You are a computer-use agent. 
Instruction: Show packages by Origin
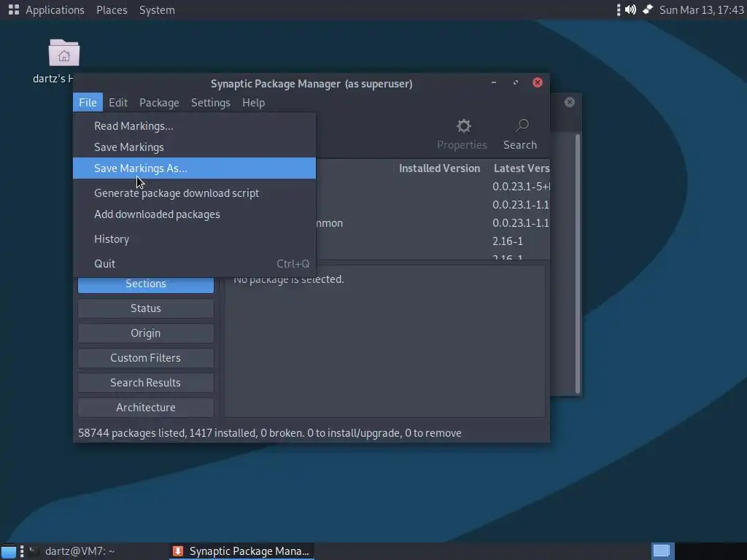146,333
